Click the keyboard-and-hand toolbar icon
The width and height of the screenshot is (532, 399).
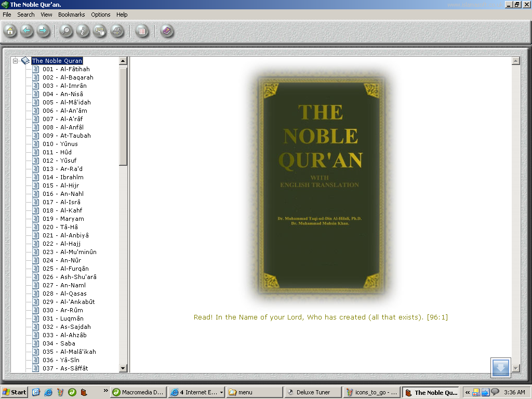pos(100,31)
